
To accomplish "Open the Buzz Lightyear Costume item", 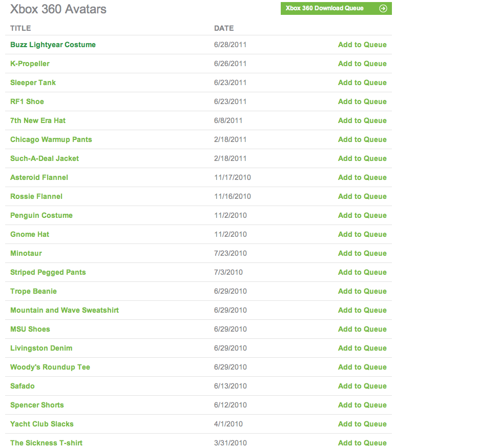I will point(53,45).
